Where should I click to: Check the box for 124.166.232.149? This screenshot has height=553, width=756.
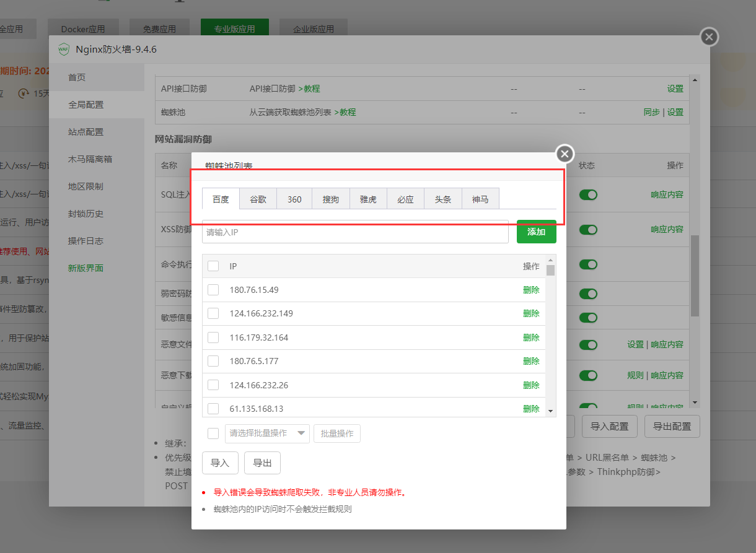pyautogui.click(x=213, y=313)
